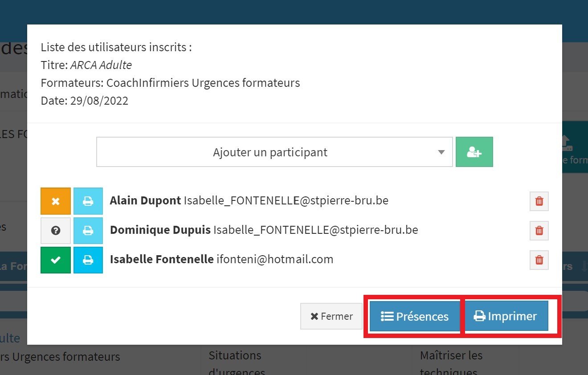Click the dropdown arrow of participant selector

(x=441, y=152)
